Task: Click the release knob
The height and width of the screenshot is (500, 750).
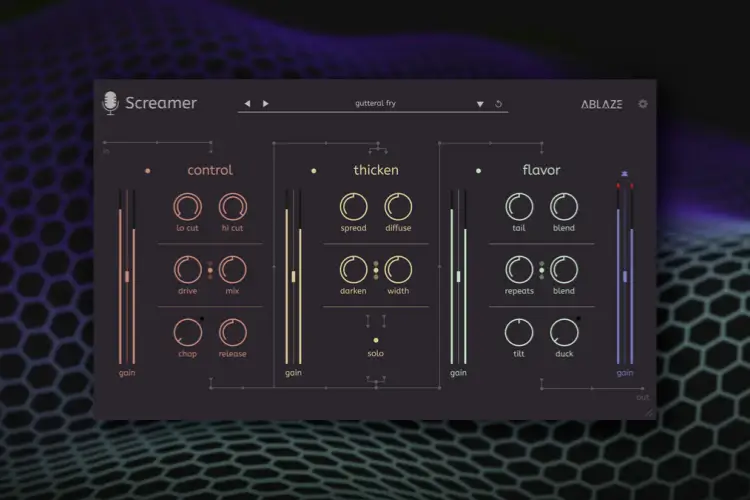Action: [233, 333]
